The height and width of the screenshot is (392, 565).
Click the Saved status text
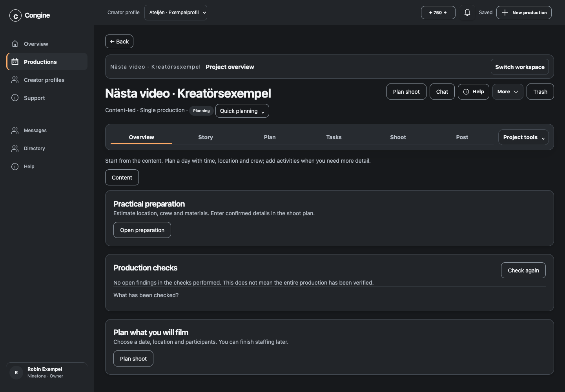coord(486,13)
